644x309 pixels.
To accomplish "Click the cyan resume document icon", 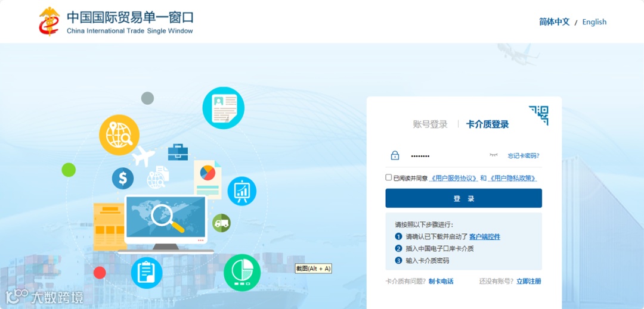I will click(224, 108).
